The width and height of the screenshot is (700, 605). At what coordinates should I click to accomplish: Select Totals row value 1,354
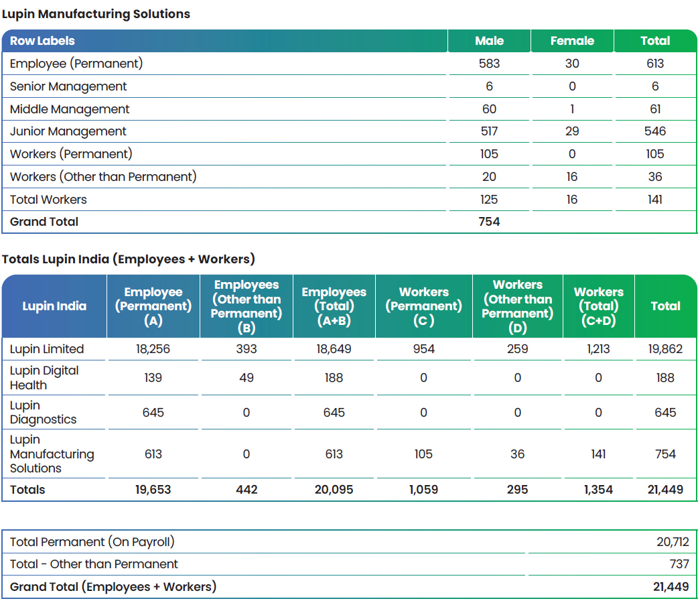pos(599,490)
